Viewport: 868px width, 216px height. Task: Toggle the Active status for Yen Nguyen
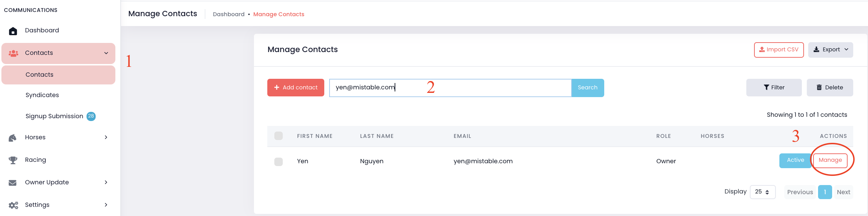[x=795, y=160]
